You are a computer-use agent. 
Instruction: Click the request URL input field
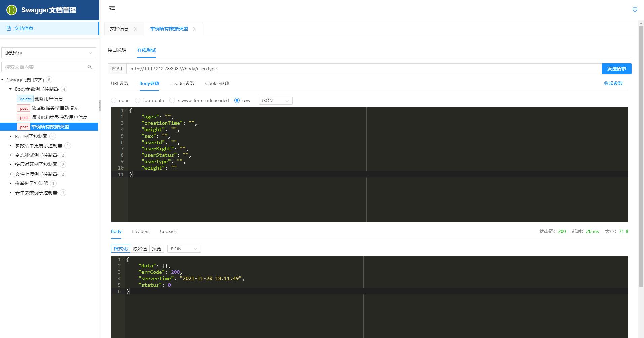click(x=363, y=69)
